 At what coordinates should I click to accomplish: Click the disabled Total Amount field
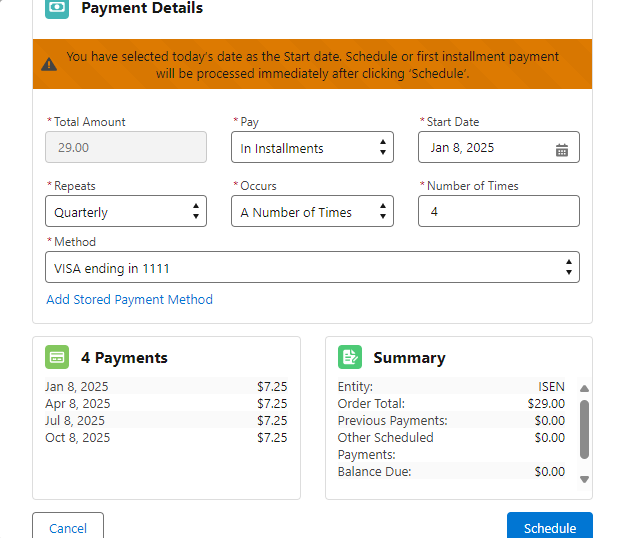tap(126, 148)
